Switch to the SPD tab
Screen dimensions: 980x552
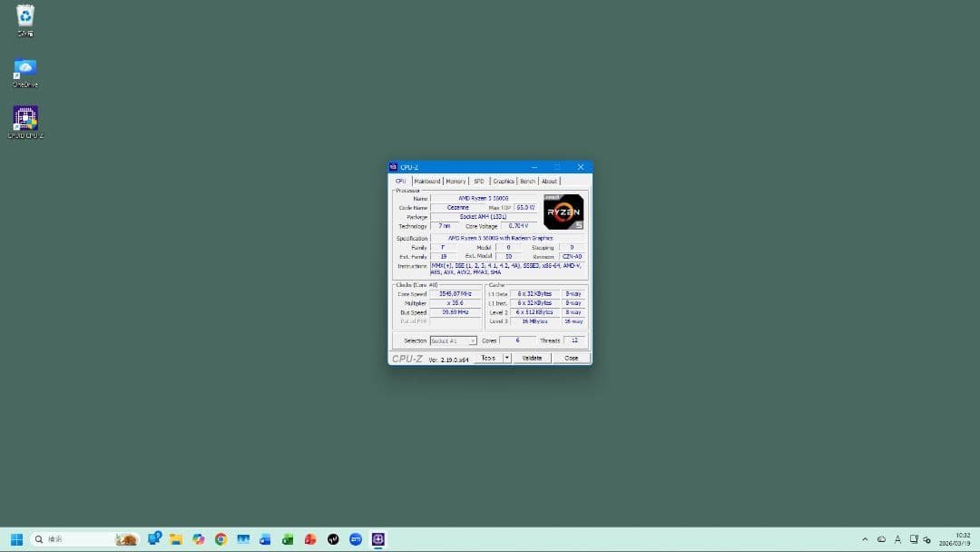[x=479, y=182]
